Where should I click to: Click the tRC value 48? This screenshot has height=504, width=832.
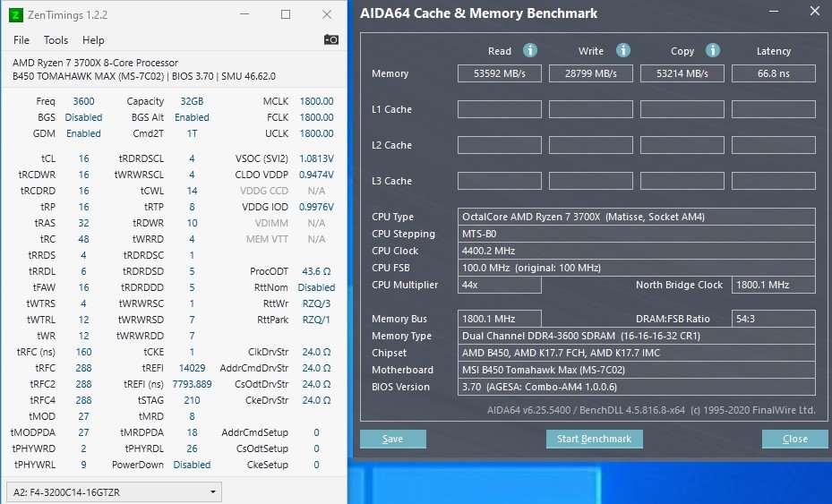pos(83,239)
